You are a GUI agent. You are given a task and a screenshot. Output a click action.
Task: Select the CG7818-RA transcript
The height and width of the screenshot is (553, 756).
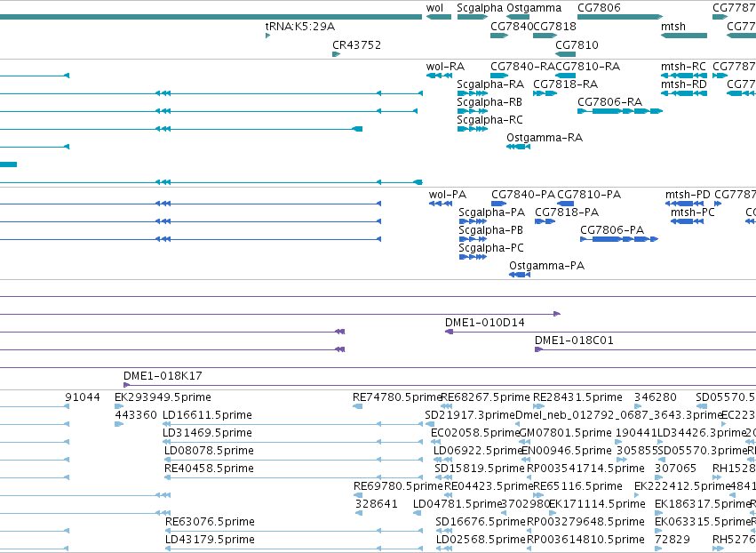[545, 93]
